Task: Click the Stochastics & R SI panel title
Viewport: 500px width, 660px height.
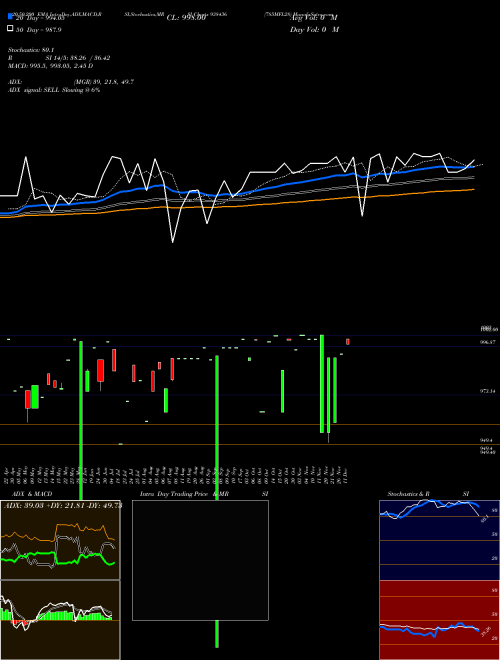Action: tap(428, 494)
